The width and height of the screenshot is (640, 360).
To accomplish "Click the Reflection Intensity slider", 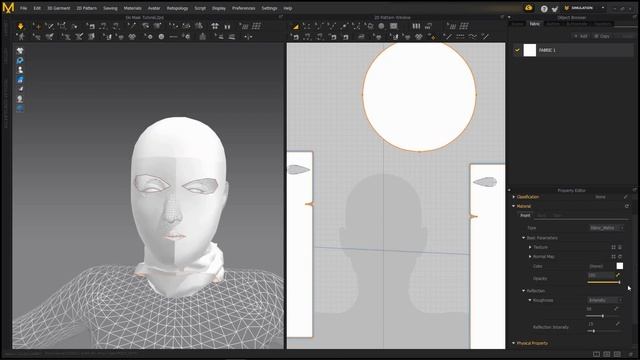I will [x=604, y=331].
